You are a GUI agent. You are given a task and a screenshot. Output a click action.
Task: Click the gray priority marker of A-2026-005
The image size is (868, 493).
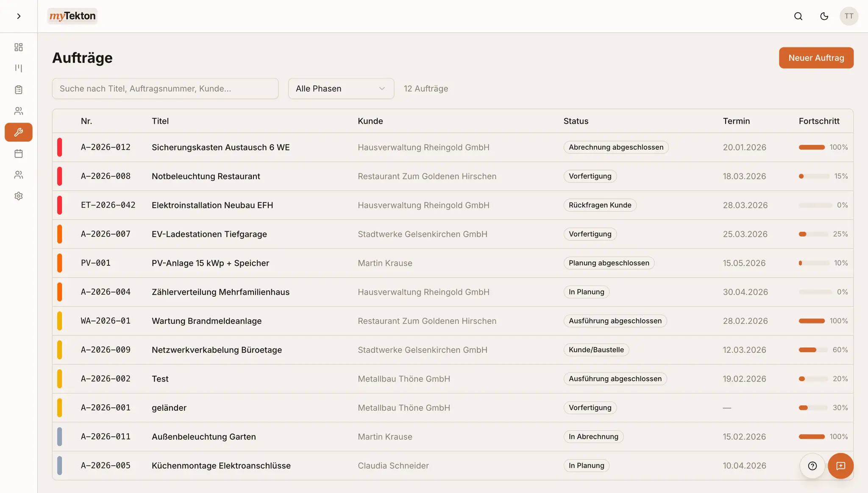point(60,466)
